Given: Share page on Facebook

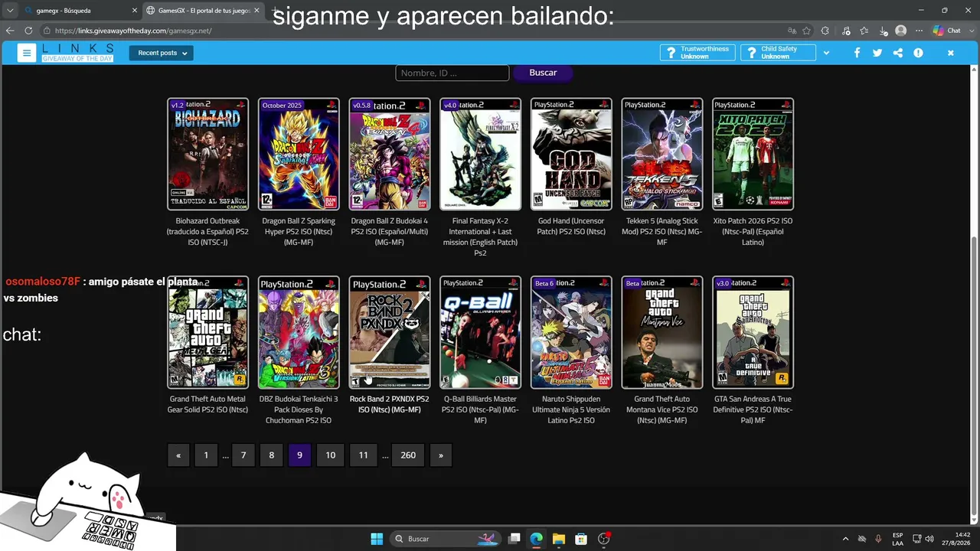Looking at the screenshot, I should pyautogui.click(x=857, y=53).
